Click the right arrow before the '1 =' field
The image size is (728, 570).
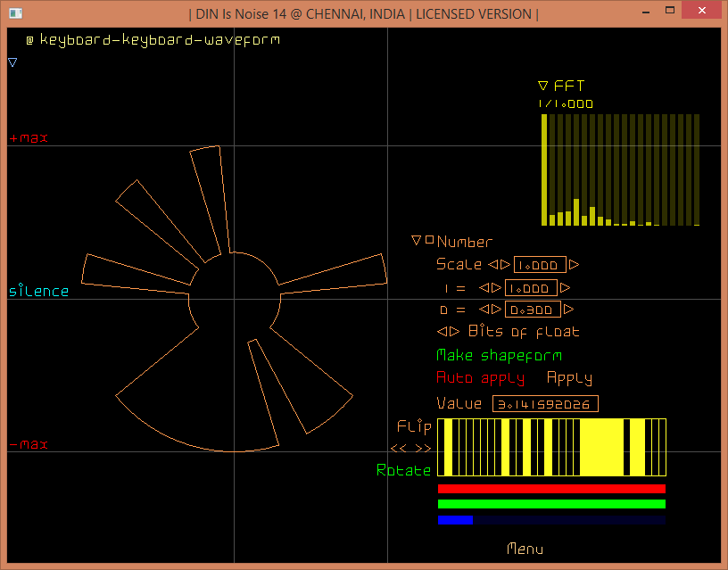[x=496, y=288]
